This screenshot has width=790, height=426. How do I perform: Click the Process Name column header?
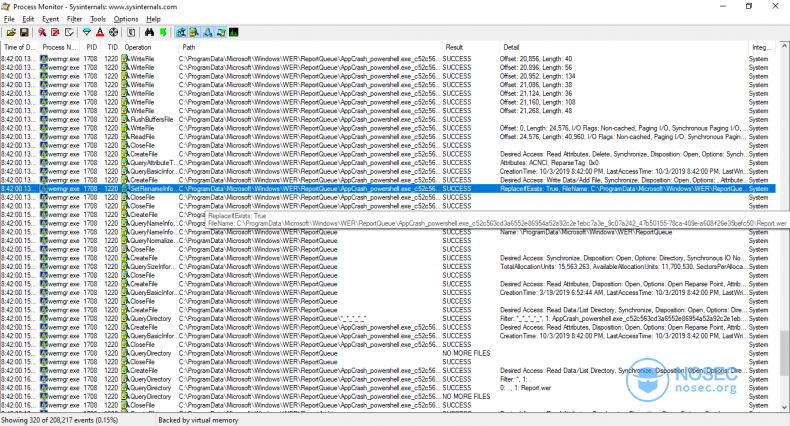click(x=59, y=47)
